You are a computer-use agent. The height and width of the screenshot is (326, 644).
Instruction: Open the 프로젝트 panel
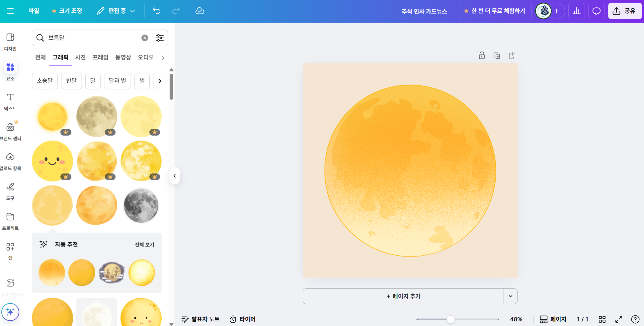tap(10, 220)
